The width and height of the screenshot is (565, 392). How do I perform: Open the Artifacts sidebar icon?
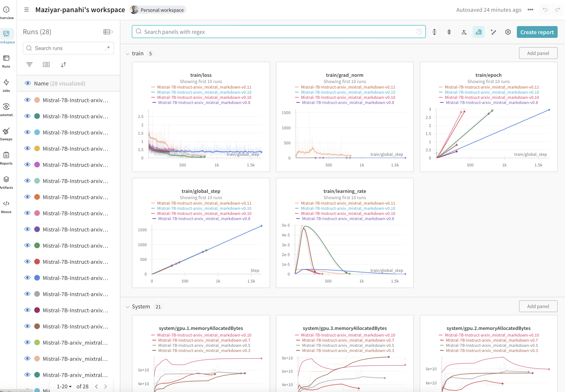[x=6, y=182]
